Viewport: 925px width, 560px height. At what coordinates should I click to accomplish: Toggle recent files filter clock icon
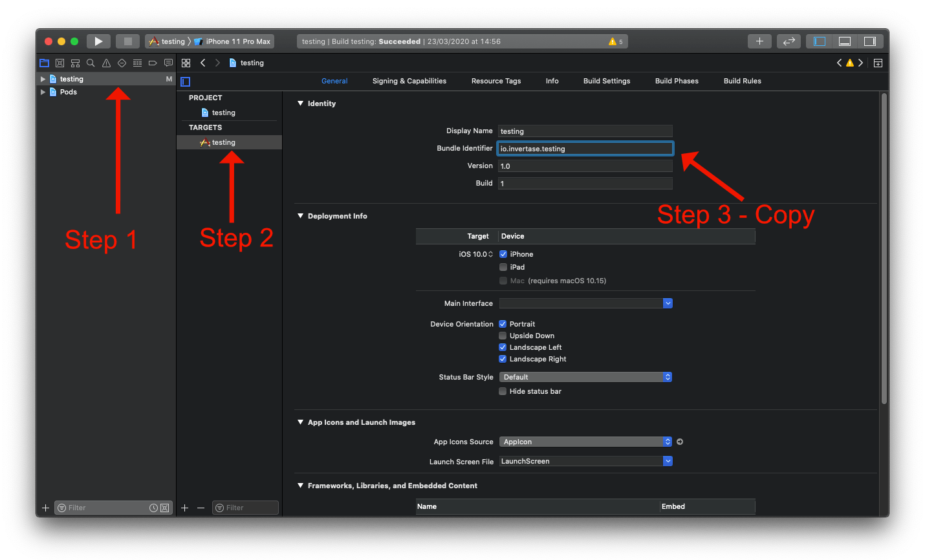tap(154, 508)
